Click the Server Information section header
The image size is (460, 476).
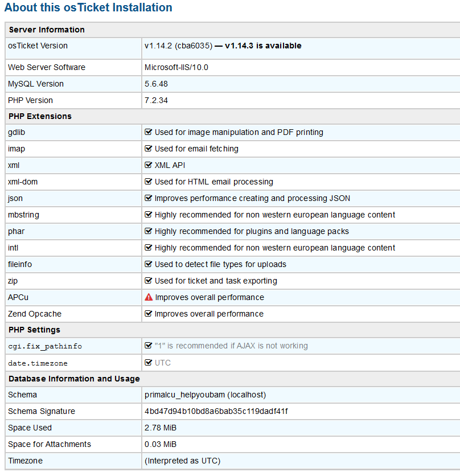coord(47,30)
